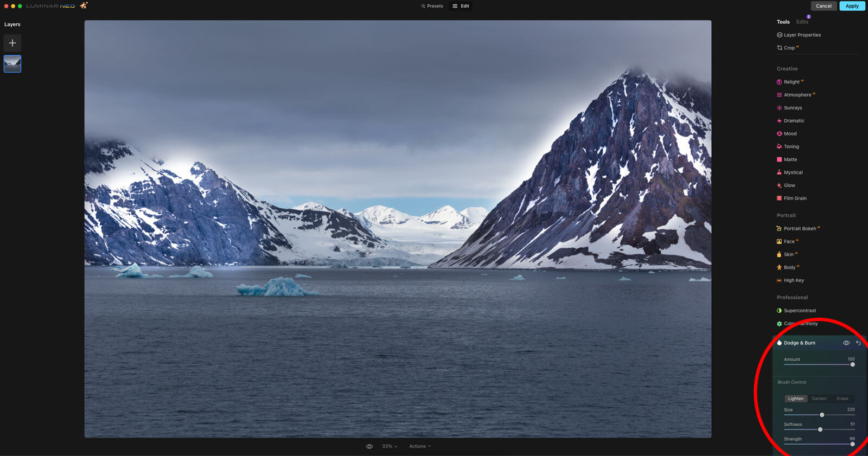868x456 pixels.
Task: Click the Crop tool
Action: pyautogui.click(x=789, y=48)
